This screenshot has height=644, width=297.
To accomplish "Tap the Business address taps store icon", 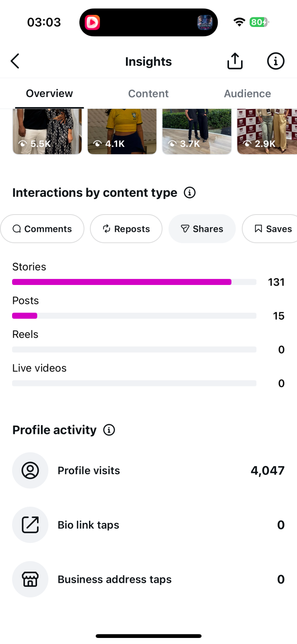I will (x=30, y=579).
